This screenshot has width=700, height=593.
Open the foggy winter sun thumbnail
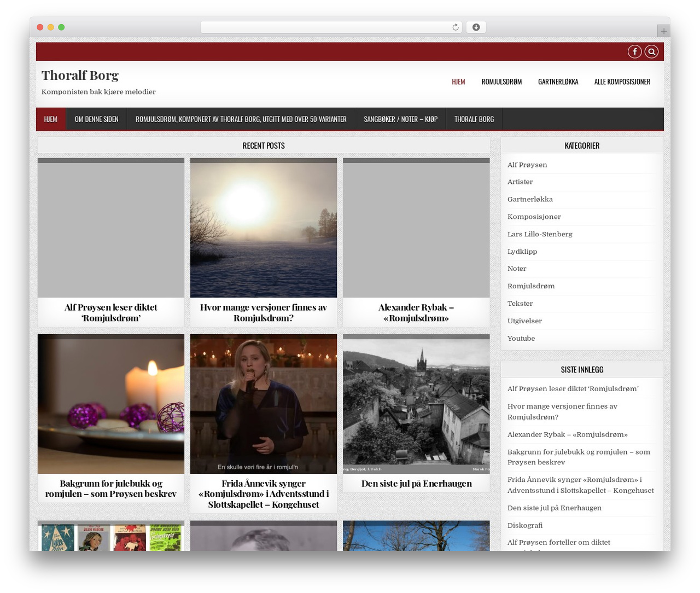point(264,228)
